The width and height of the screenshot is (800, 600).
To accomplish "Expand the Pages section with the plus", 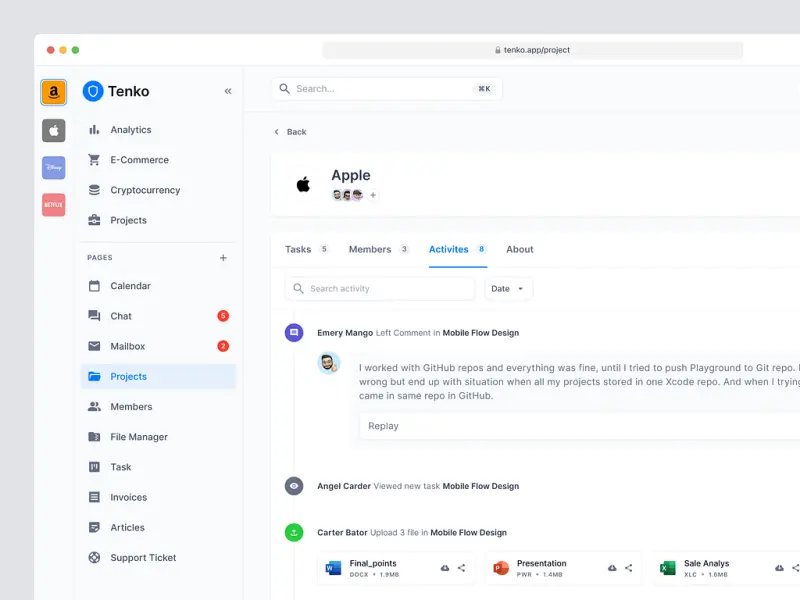I will pyautogui.click(x=222, y=257).
